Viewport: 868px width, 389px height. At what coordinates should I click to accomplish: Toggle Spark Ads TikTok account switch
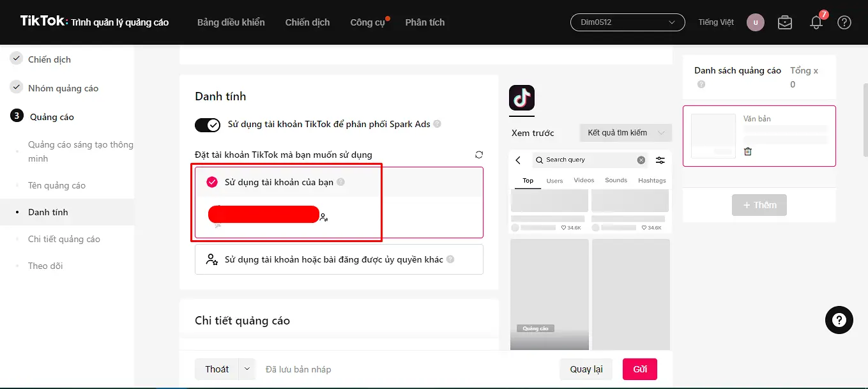[x=208, y=124]
